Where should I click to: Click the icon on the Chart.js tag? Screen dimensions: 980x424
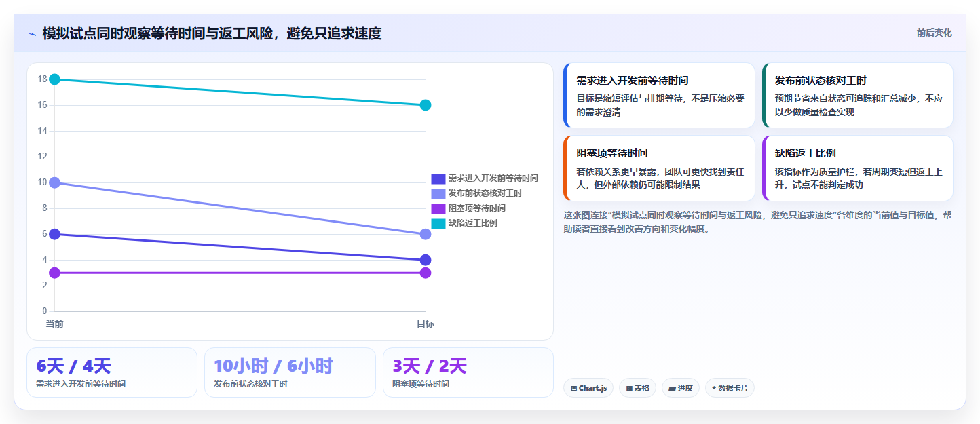click(574, 389)
